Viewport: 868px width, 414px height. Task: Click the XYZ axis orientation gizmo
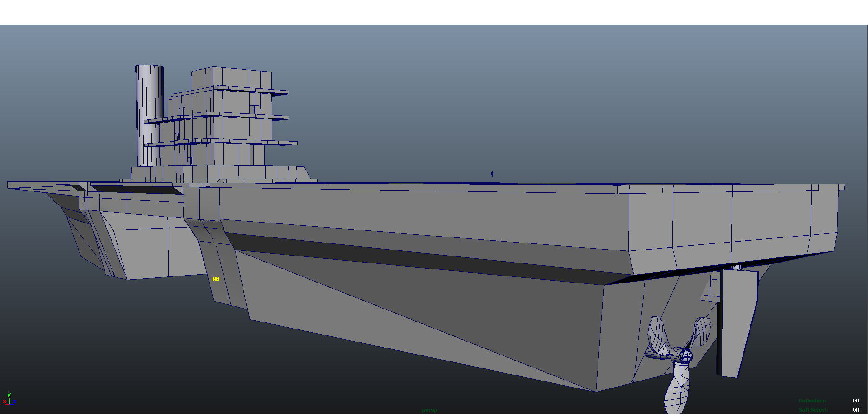coord(9,399)
